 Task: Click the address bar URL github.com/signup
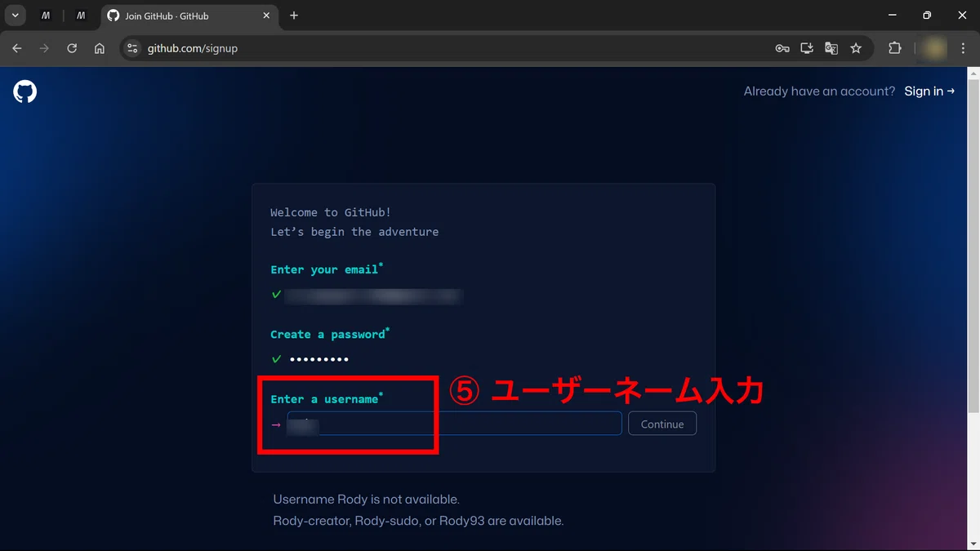click(193, 48)
